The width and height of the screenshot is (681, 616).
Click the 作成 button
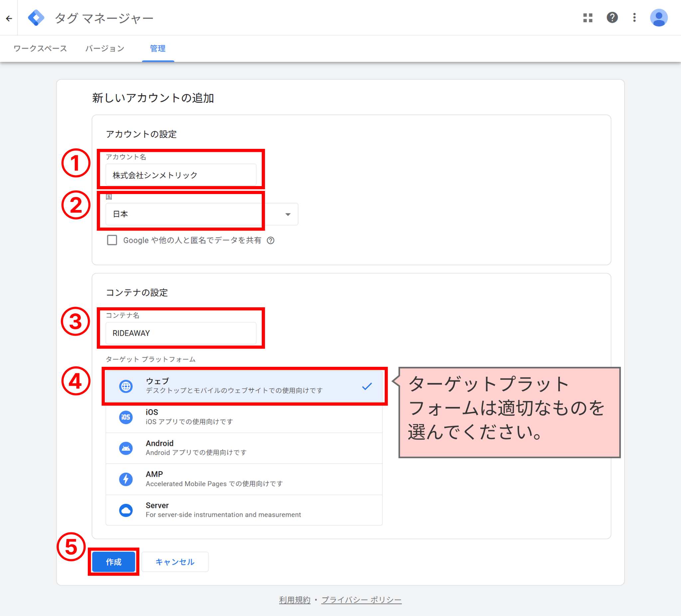pyautogui.click(x=113, y=561)
